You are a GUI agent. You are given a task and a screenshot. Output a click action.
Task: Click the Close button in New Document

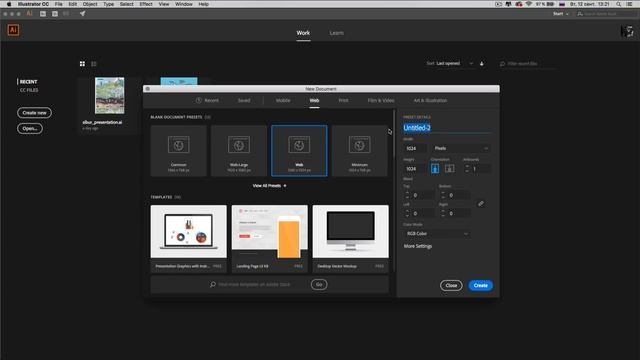pyautogui.click(x=451, y=285)
